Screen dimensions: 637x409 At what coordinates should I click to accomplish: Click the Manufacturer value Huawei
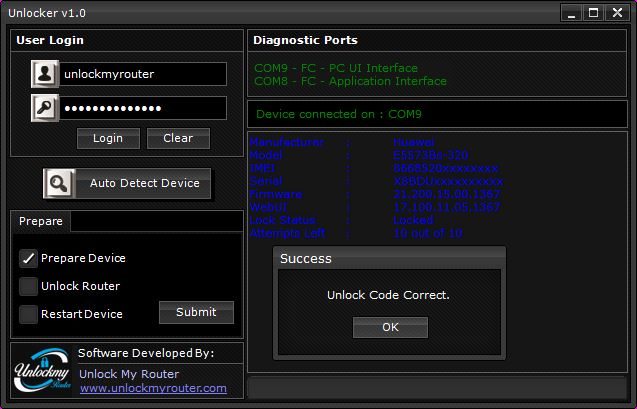pos(414,142)
